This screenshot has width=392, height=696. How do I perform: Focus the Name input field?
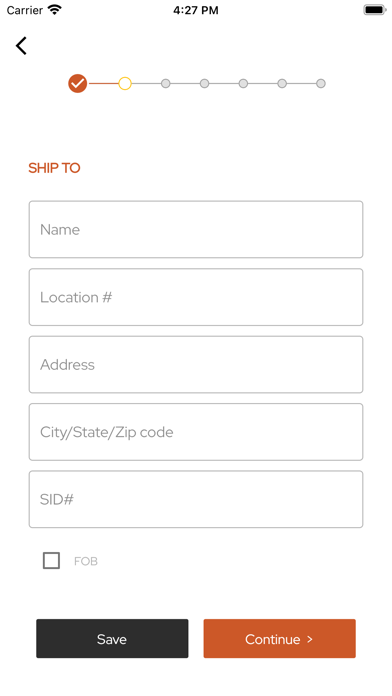point(196,229)
